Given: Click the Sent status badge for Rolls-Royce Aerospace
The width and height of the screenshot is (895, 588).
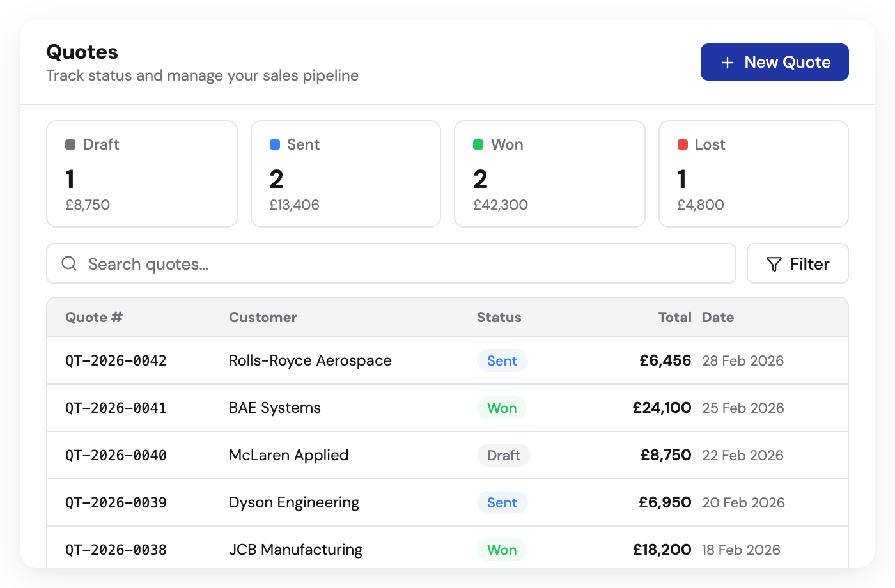Looking at the screenshot, I should 502,360.
